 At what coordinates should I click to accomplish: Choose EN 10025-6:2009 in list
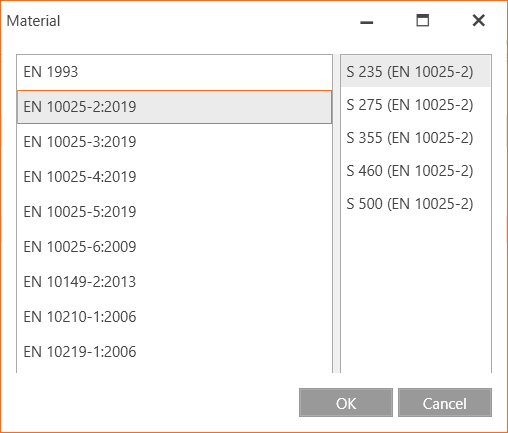tap(174, 247)
